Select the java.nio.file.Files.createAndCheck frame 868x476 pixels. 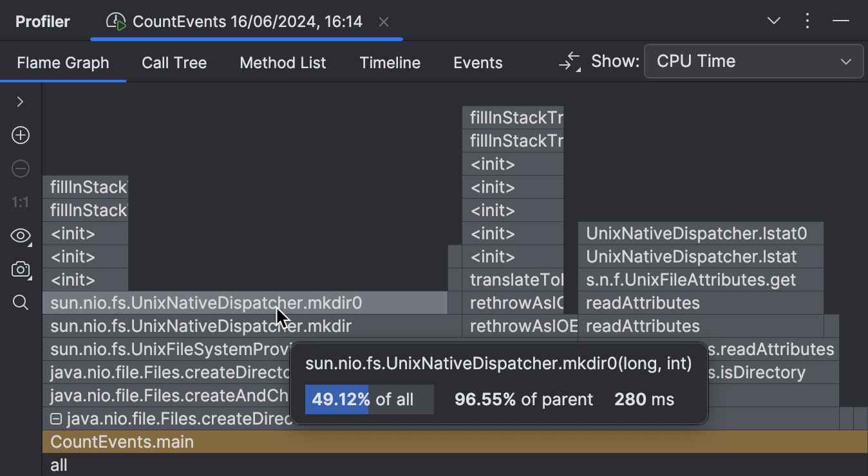[x=166, y=396]
